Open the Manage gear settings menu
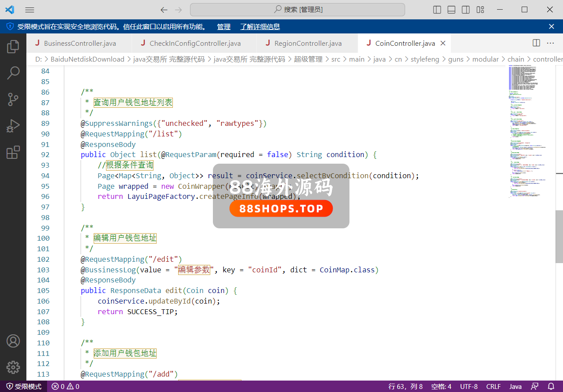The height and width of the screenshot is (392, 563). pyautogui.click(x=13, y=367)
